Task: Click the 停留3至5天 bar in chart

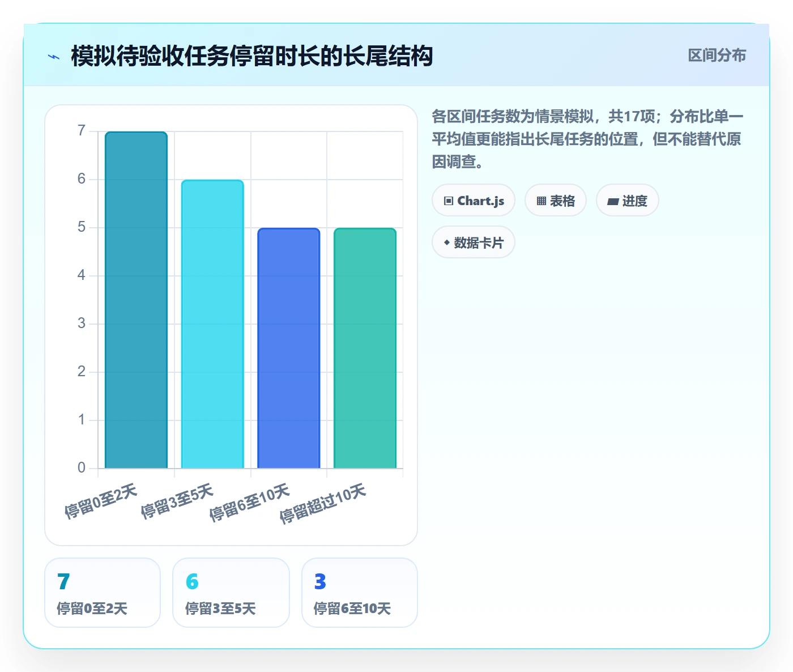Action: tap(212, 324)
